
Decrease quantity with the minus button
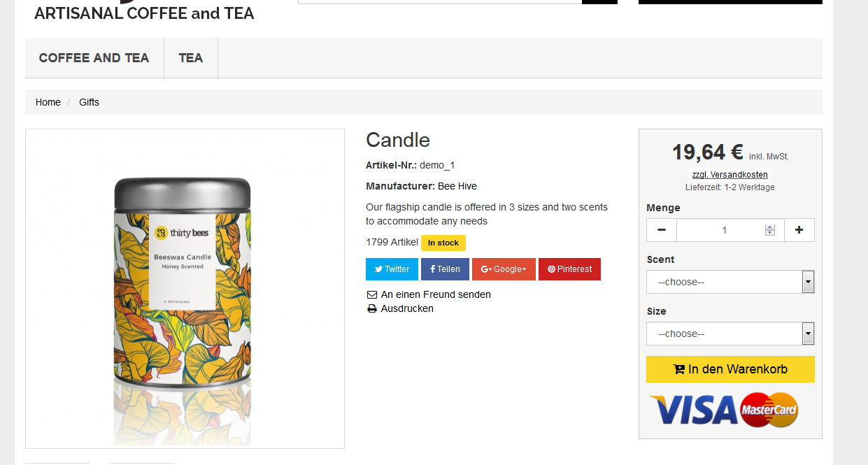(x=662, y=230)
